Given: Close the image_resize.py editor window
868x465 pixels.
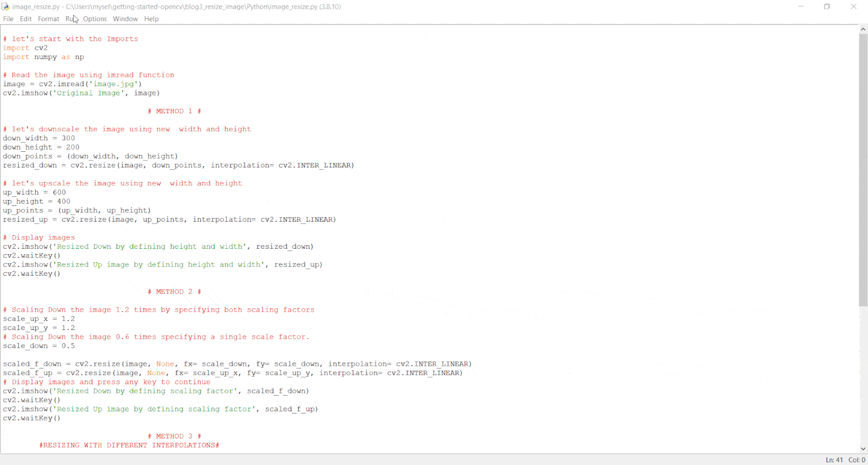Looking at the screenshot, I should coord(853,7).
